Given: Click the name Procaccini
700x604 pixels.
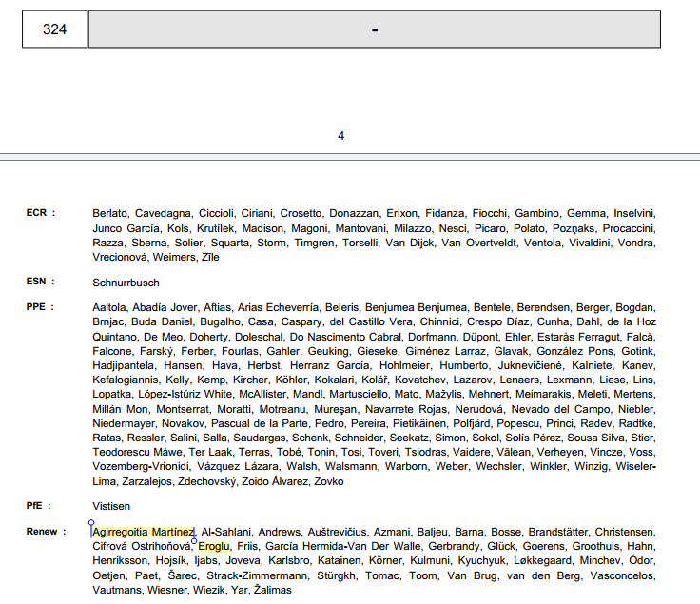Looking at the screenshot, I should (628, 228).
